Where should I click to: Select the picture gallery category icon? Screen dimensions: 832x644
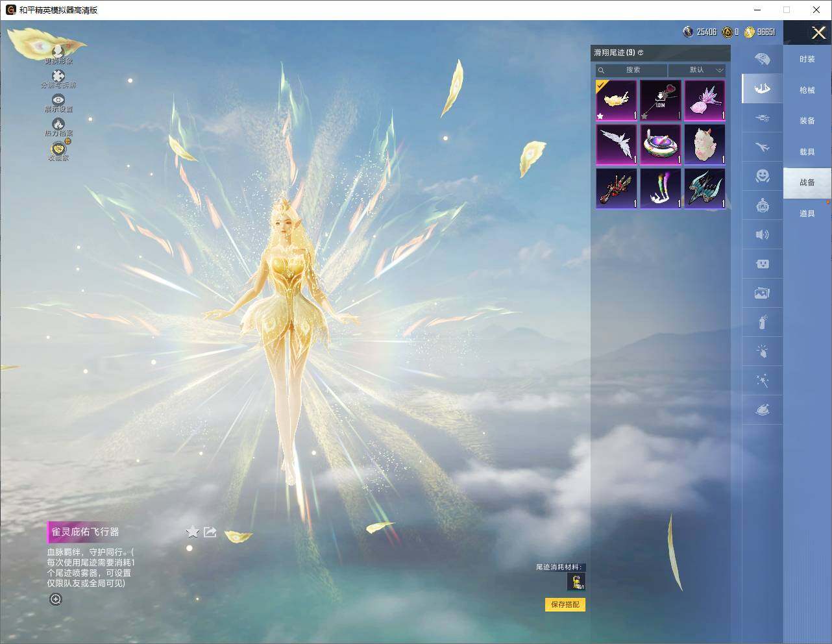tap(763, 293)
